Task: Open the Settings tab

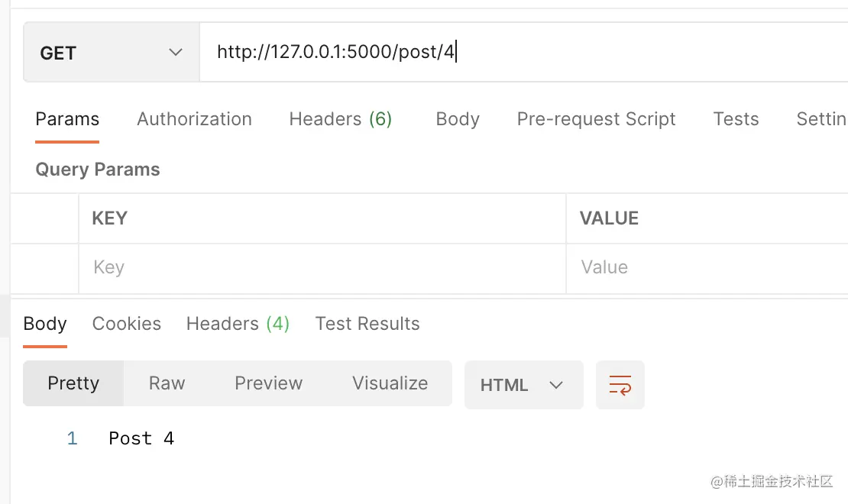Action: coord(821,119)
